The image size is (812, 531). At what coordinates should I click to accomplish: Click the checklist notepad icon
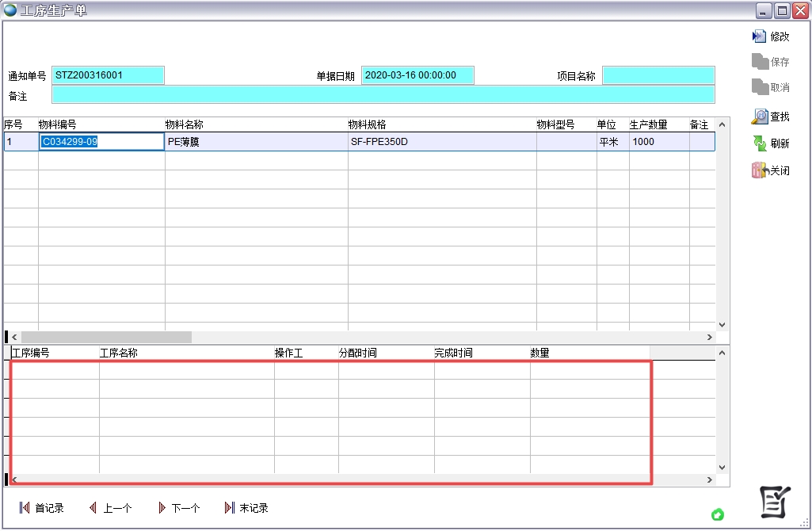774,502
